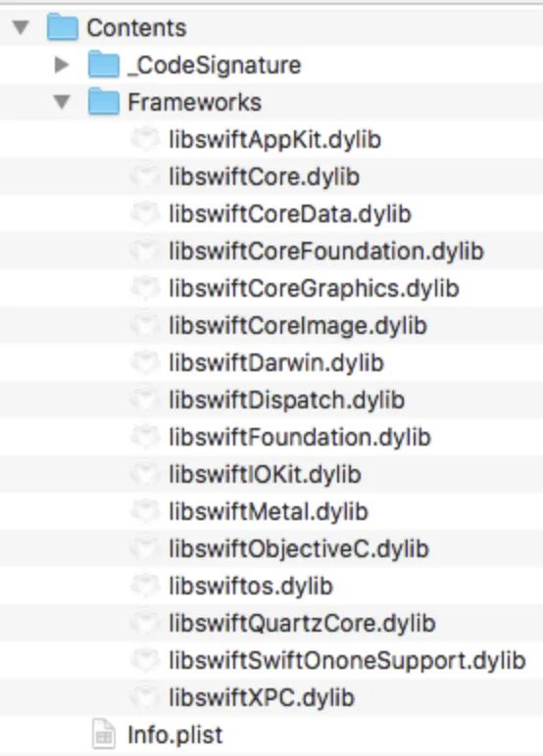
Task: Click the libswiftAppKit.dylib file icon
Action: [145, 139]
